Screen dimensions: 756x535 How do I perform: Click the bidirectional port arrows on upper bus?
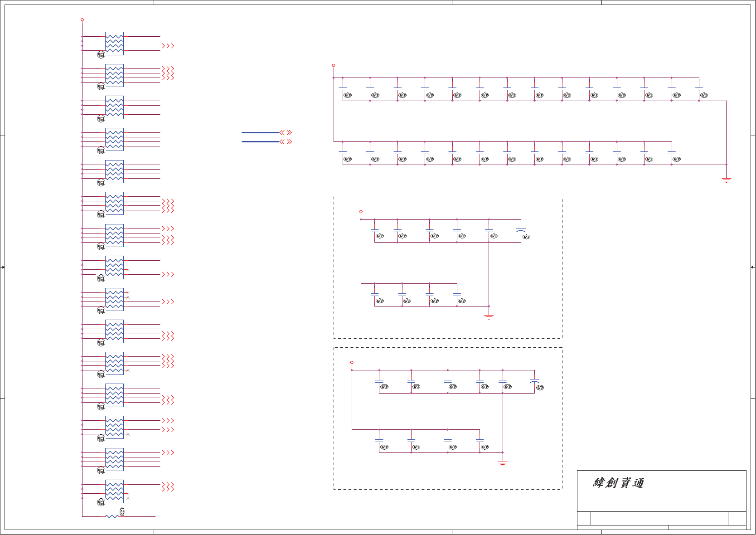click(286, 132)
